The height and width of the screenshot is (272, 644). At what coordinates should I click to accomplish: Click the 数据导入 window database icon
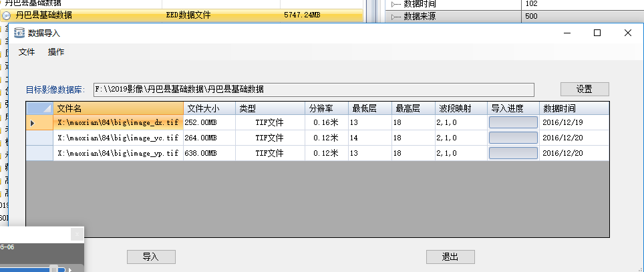pos(19,33)
